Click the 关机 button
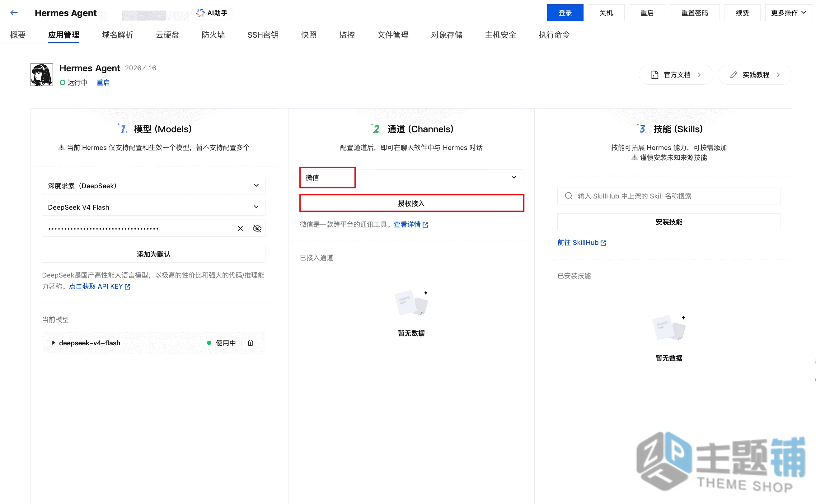Viewport: 816px width, 504px height. (x=606, y=13)
